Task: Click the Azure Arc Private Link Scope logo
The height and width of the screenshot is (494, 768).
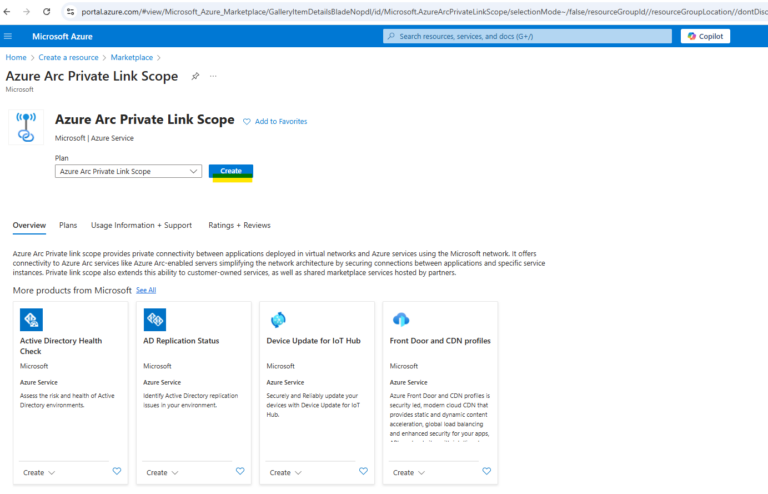Action: 26,128
